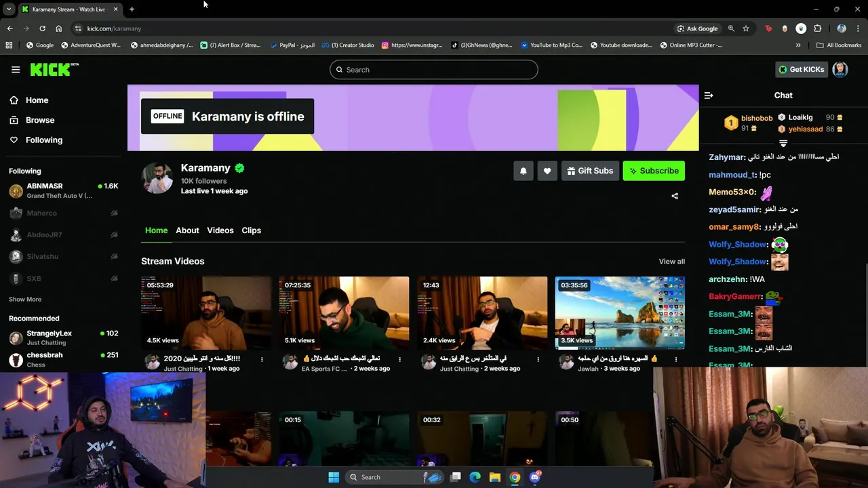Open the browser home page

point(59,28)
